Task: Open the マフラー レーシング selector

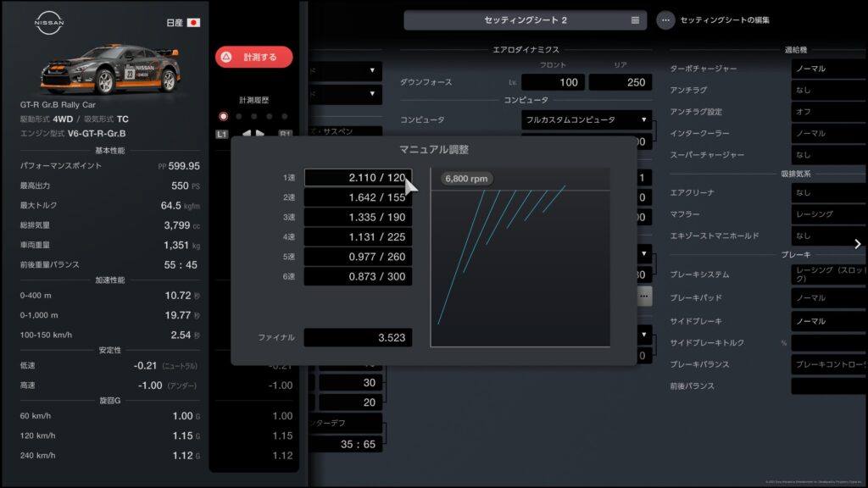Action: [x=829, y=214]
